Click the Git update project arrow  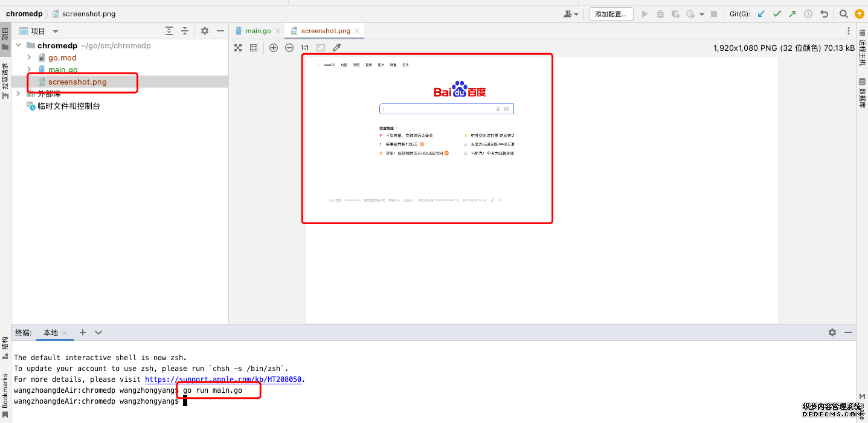761,14
